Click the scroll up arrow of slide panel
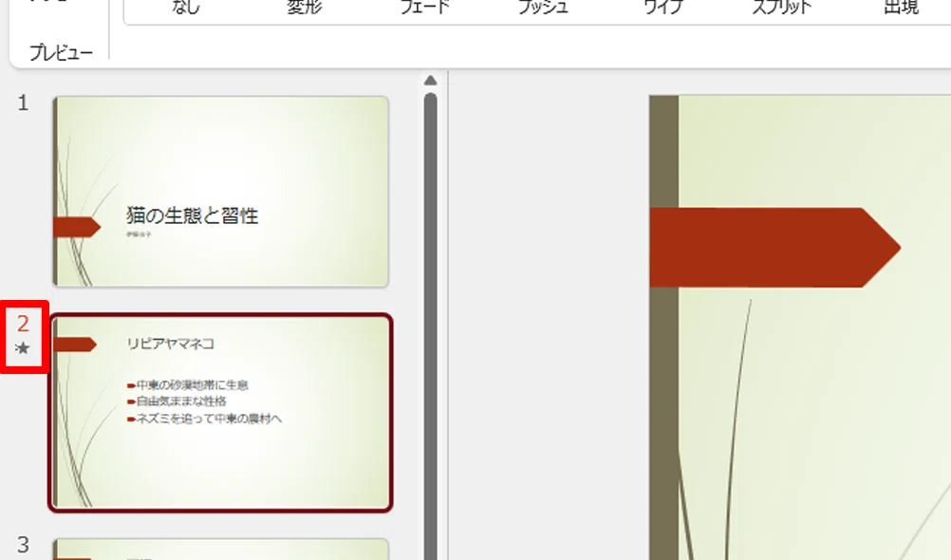The width and height of the screenshot is (951, 560). (x=431, y=80)
